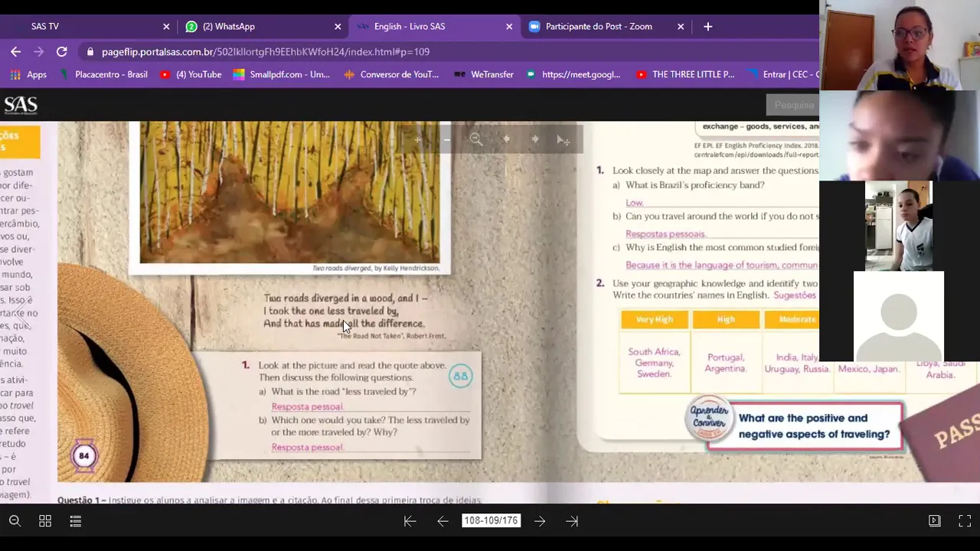Toggle the side panel icon at bottom right
Screen dimensions: 980x551
pos(934,521)
